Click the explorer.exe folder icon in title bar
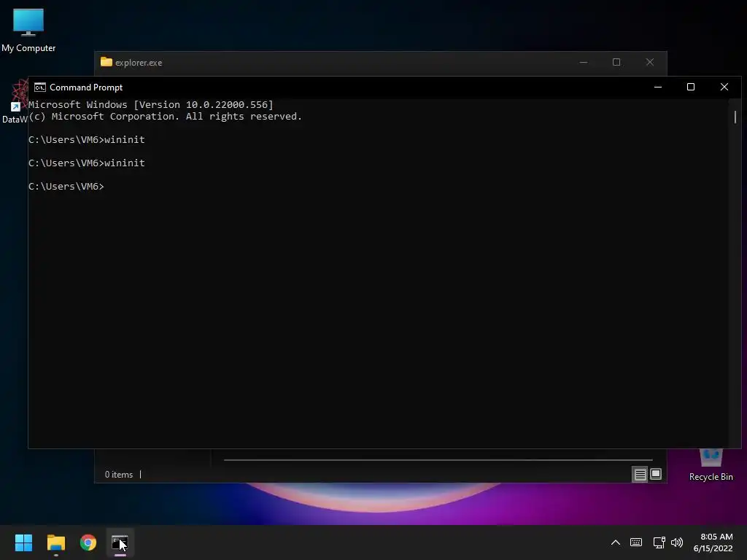 point(107,62)
